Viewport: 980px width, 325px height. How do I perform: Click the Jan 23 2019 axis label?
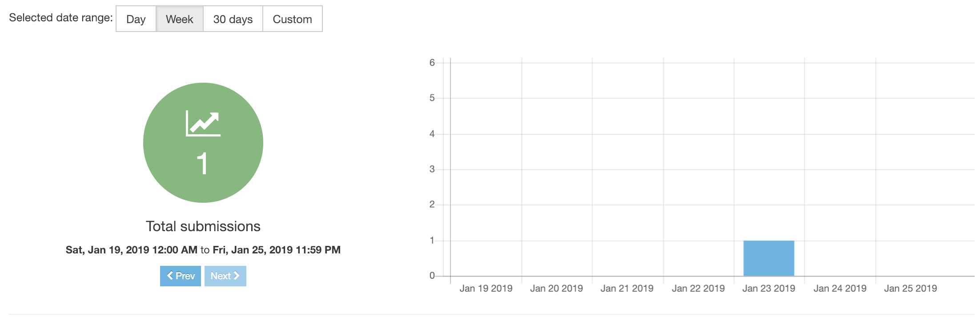[x=769, y=289]
